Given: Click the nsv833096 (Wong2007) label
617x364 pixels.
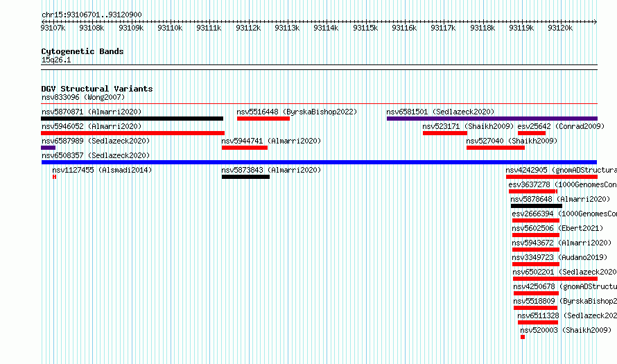Looking at the screenshot, I should click(x=83, y=97).
